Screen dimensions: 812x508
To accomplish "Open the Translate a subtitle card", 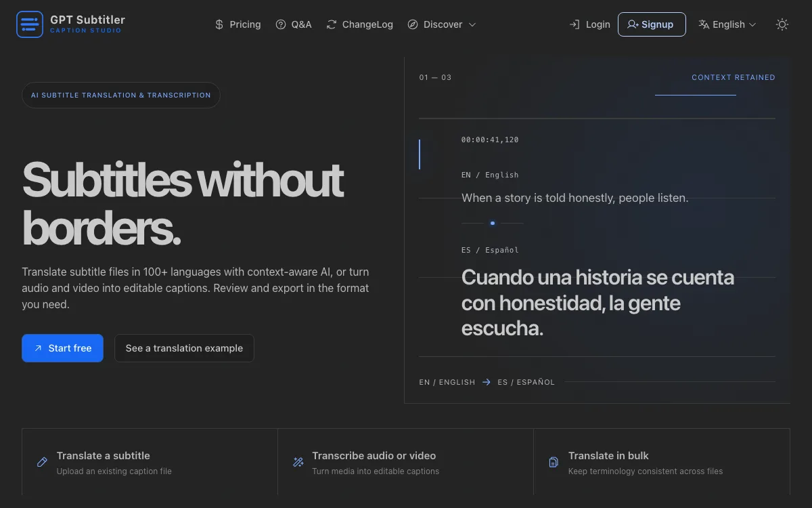I will point(150,462).
